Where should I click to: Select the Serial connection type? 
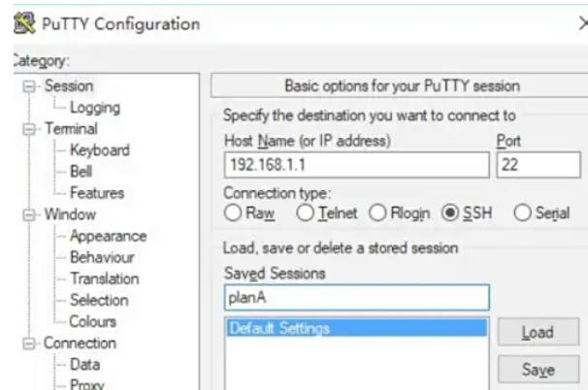[523, 213]
